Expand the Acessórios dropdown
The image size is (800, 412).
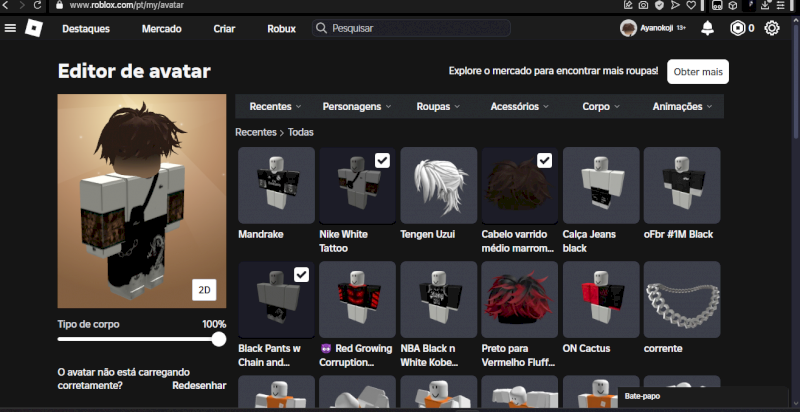click(517, 106)
